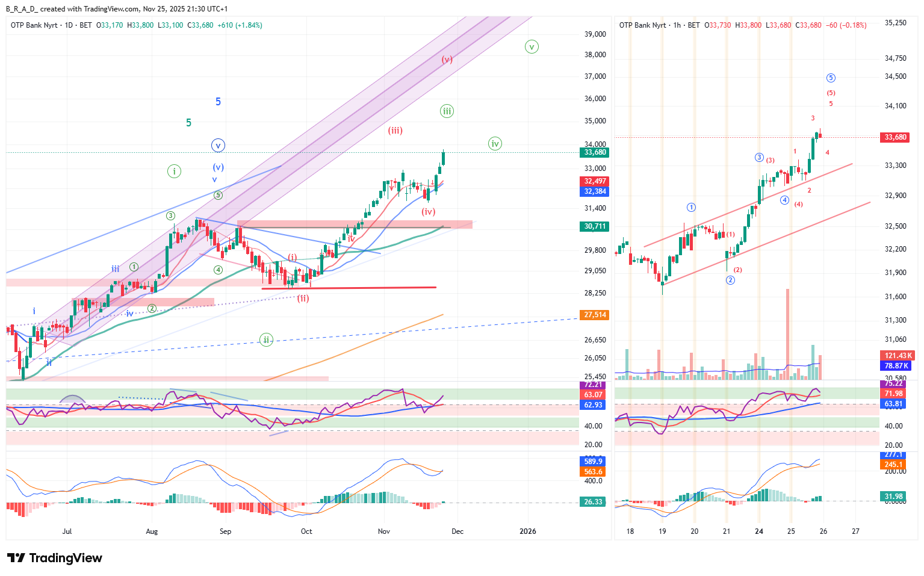Click the 2026 label on the time axis

coord(528,531)
